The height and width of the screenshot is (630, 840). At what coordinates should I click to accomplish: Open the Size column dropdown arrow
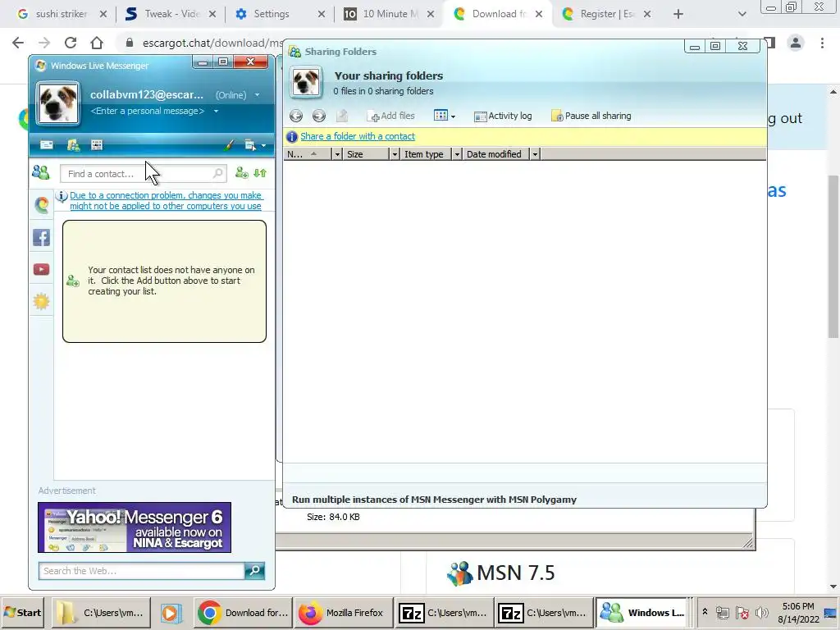pos(395,154)
